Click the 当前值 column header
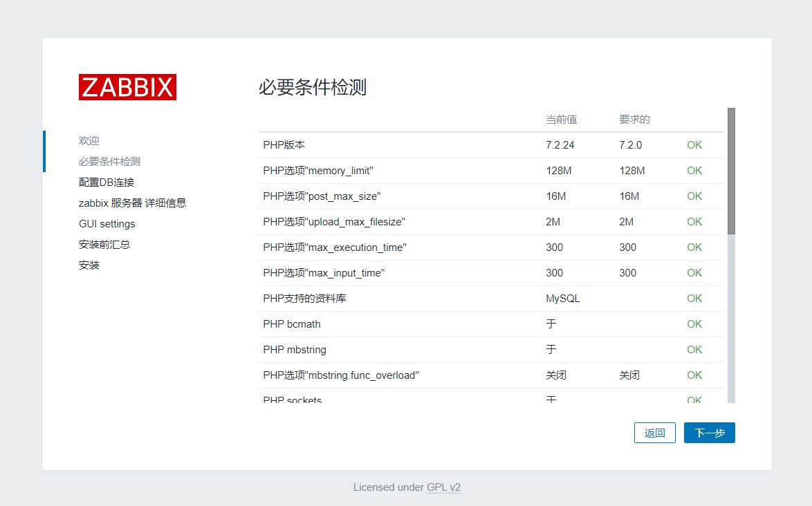 [x=562, y=120]
